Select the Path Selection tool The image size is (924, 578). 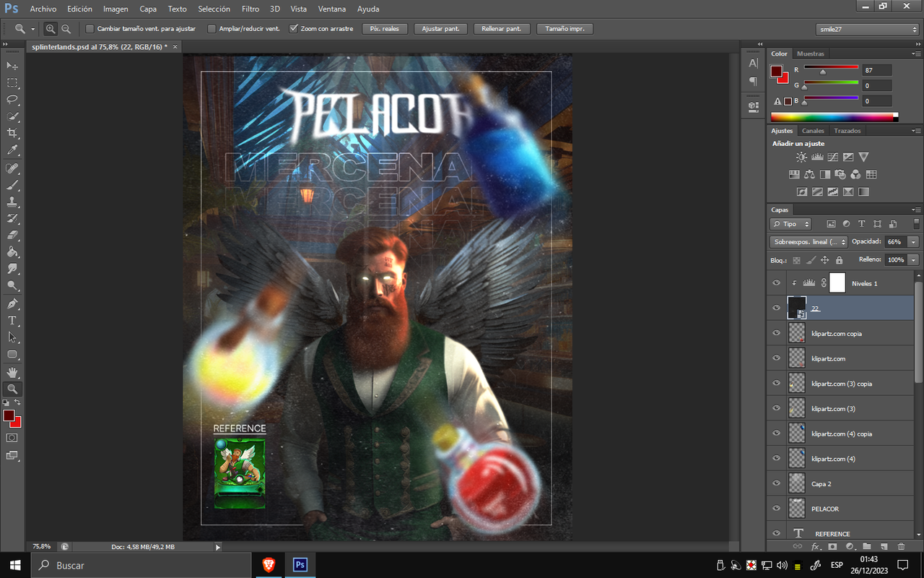coord(12,337)
